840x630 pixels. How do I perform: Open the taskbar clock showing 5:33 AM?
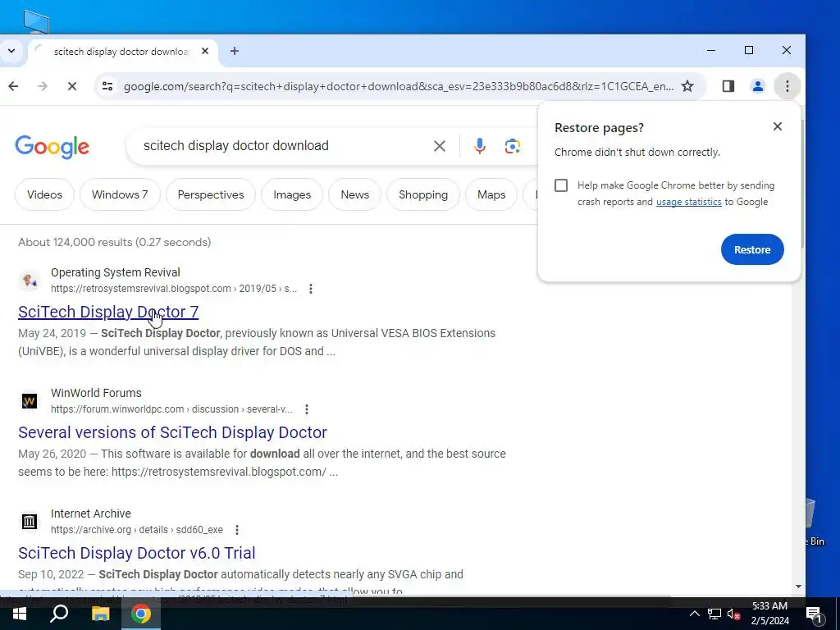[x=769, y=614]
